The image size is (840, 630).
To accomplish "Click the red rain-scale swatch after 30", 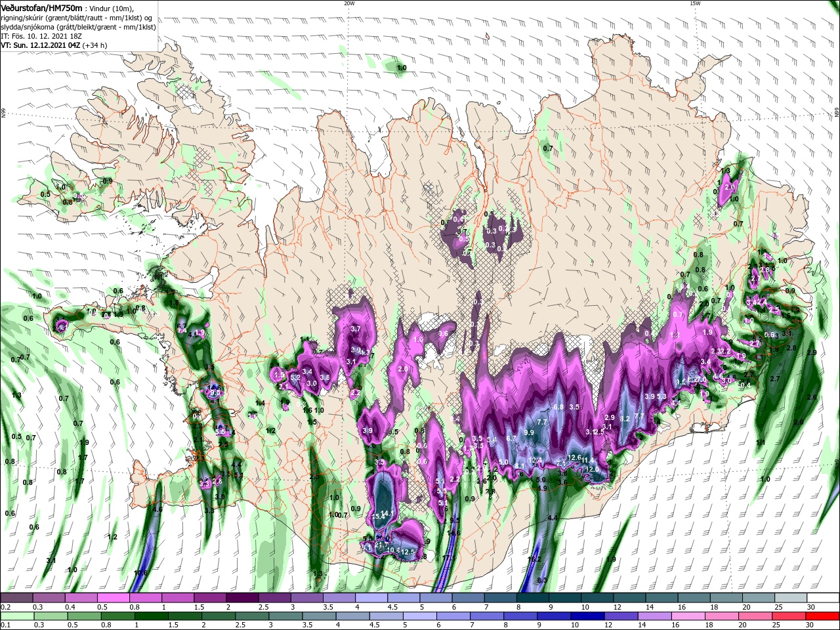I will (x=824, y=616).
